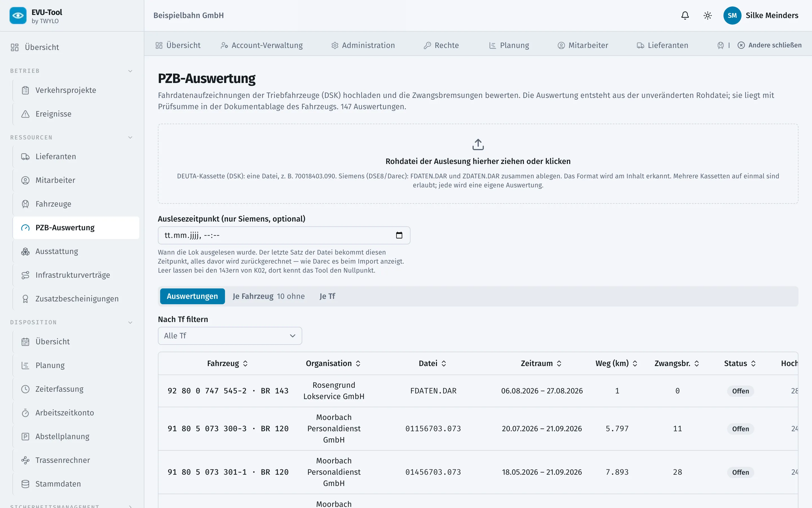Switch to Account-Verwaltung tab
812x508 pixels.
click(x=262, y=45)
